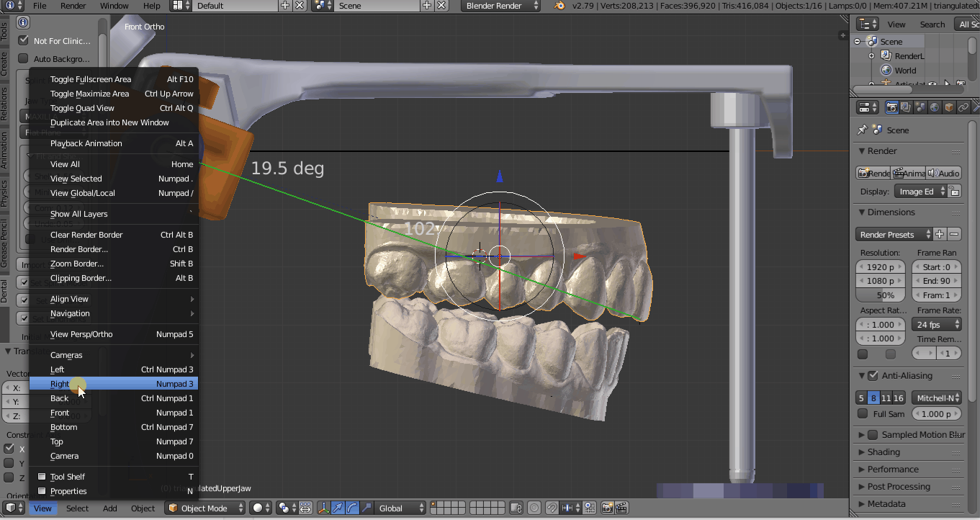Click the OpenGL render active viewport camera icon
The height and width of the screenshot is (520, 980).
(607, 508)
